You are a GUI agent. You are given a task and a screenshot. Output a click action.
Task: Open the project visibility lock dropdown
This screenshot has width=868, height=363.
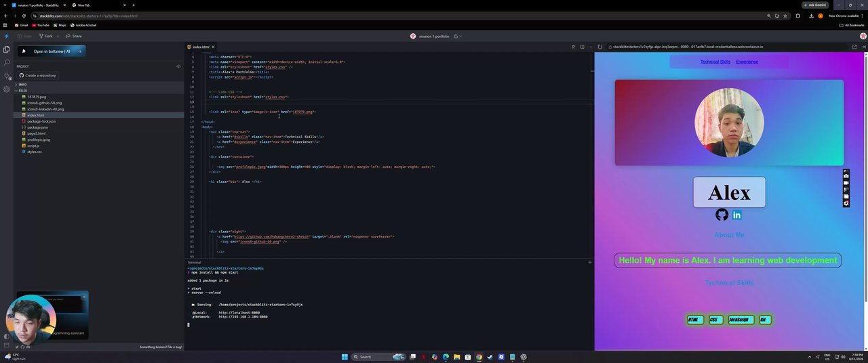coord(458,36)
